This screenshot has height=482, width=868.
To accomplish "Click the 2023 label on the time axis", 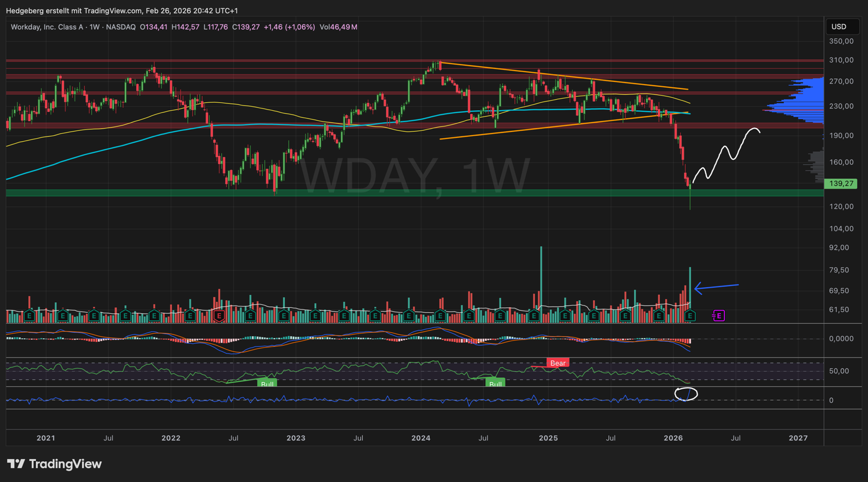I will 296,438.
